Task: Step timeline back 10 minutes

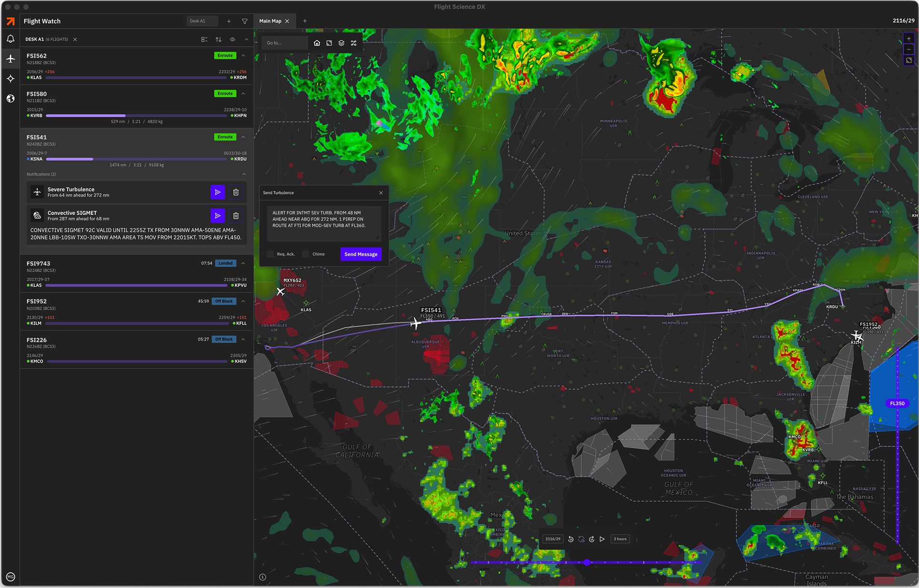Action: coord(571,539)
